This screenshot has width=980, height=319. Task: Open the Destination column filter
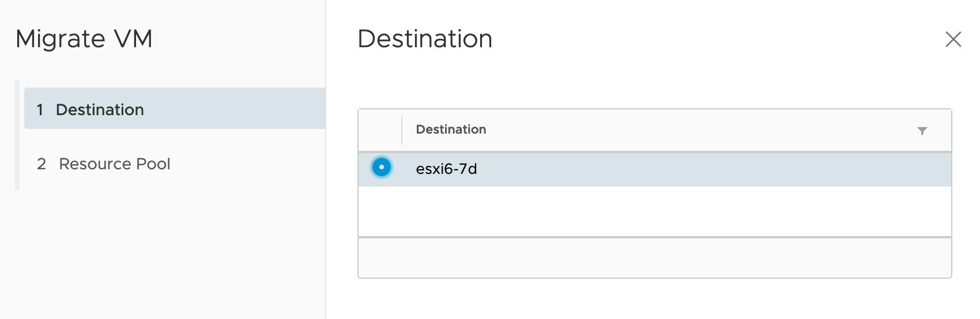coord(922,131)
